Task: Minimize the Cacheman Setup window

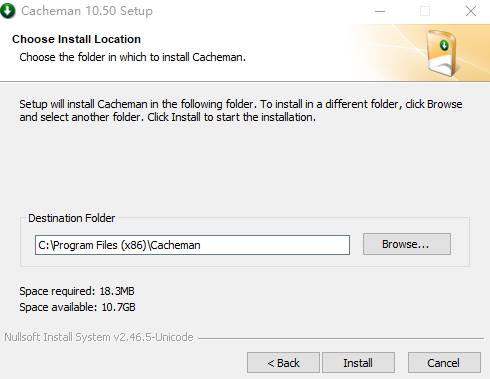Action: tap(380, 11)
